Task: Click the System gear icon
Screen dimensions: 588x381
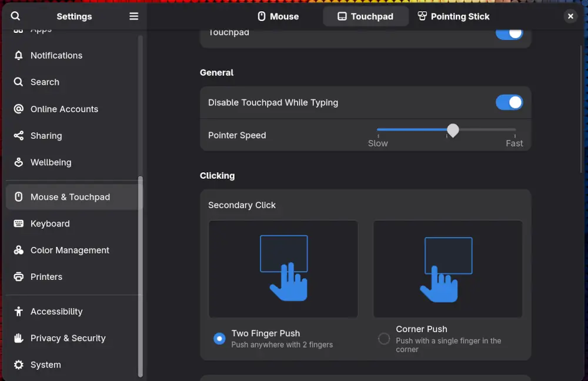Action: point(18,365)
